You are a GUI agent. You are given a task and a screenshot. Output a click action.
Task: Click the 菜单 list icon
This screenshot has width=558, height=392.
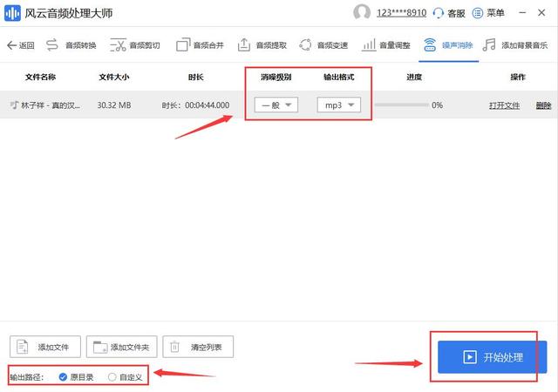(477, 13)
